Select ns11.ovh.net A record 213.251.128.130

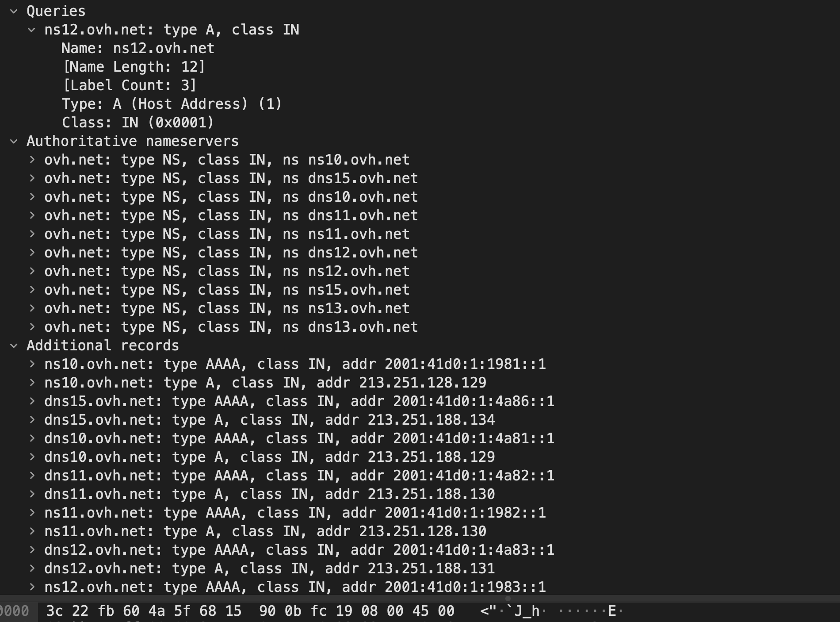pyautogui.click(x=265, y=531)
